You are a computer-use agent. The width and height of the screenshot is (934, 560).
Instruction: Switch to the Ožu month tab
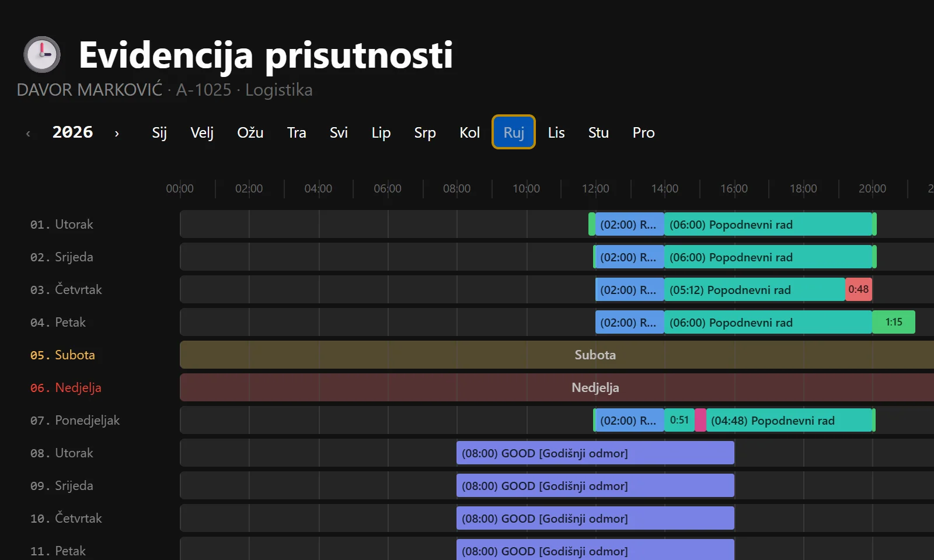250,132
